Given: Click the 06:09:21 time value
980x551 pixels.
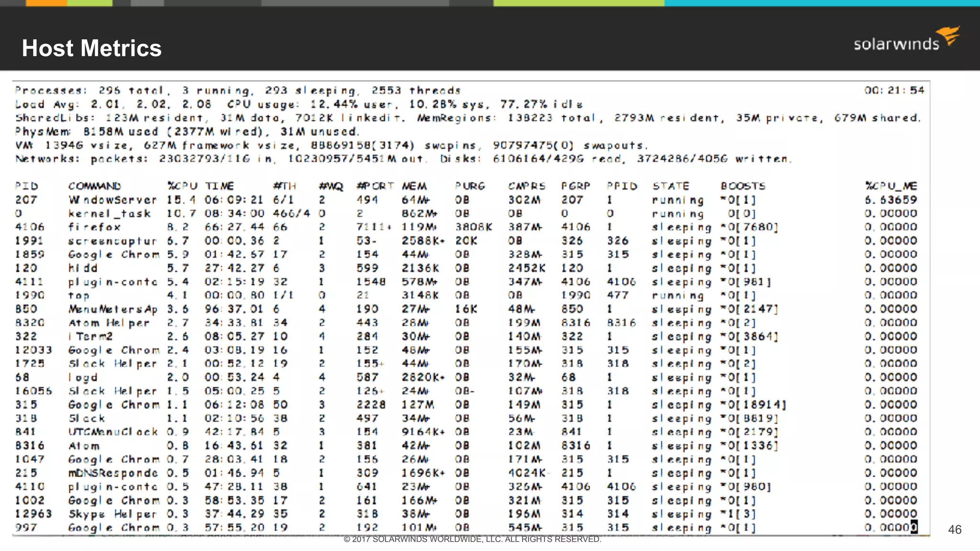Looking at the screenshot, I should tap(234, 200).
